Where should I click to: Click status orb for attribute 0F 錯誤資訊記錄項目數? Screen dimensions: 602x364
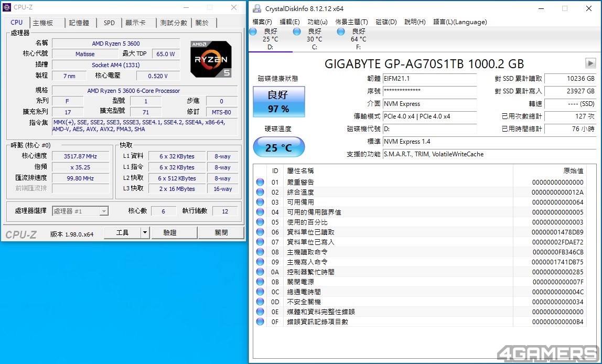pyautogui.click(x=260, y=322)
